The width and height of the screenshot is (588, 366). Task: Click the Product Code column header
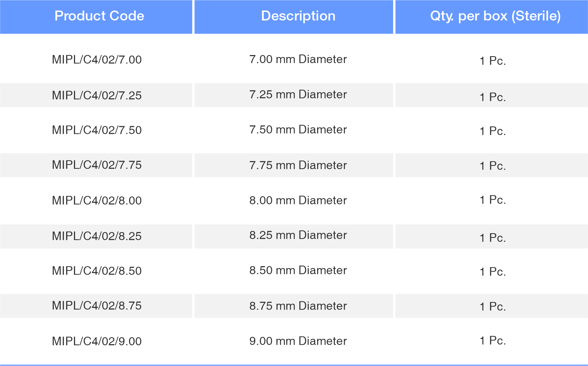click(99, 16)
